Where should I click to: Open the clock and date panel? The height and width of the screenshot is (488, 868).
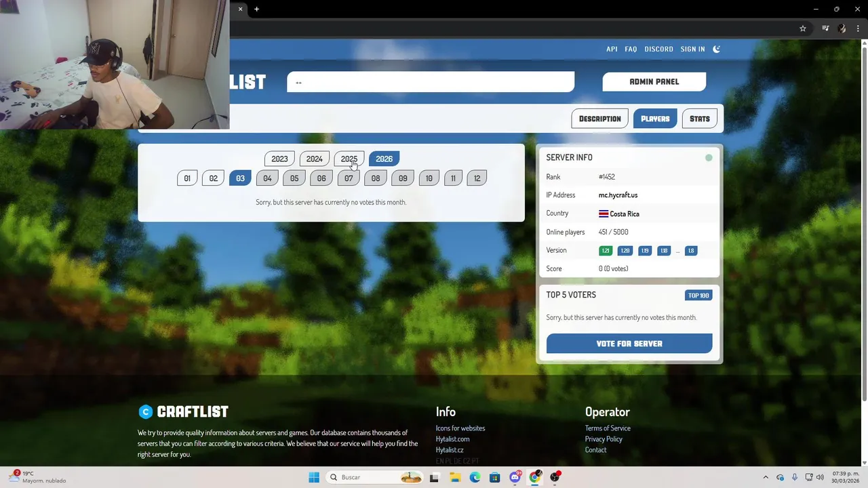tap(845, 477)
